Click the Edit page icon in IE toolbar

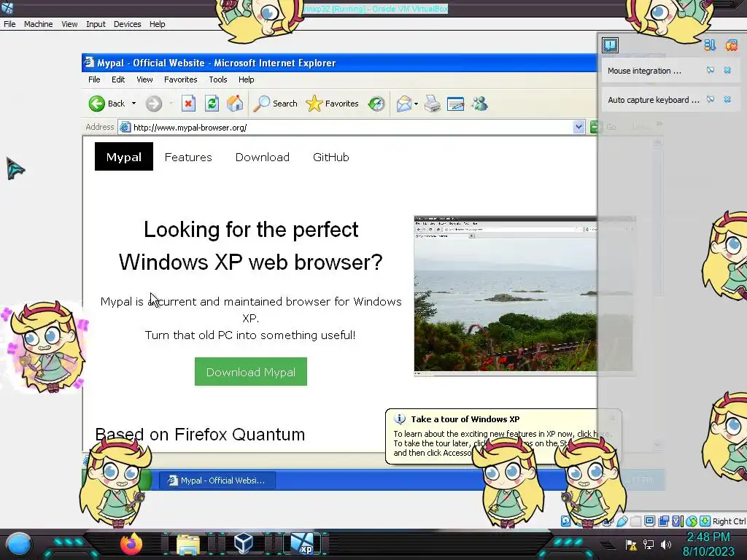pos(456,104)
